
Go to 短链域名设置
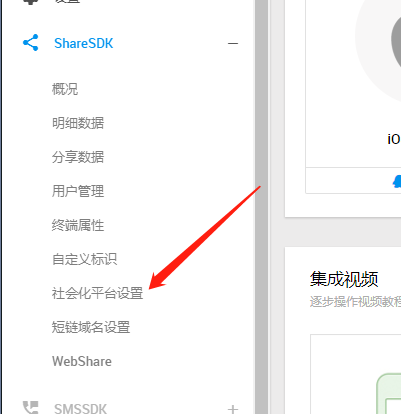(91, 327)
